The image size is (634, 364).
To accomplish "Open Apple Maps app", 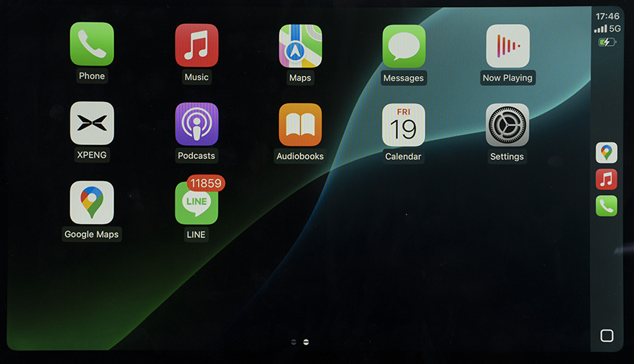I will (x=300, y=46).
